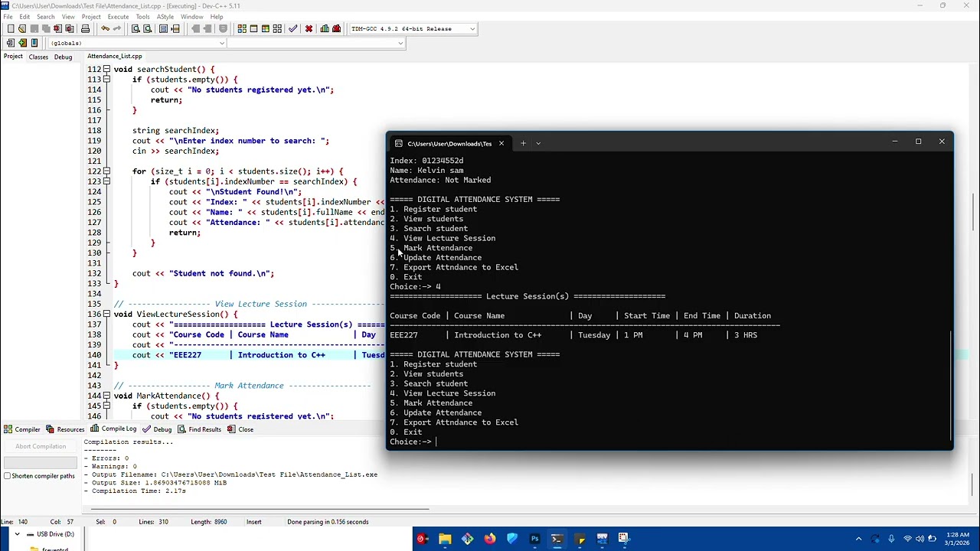Click the profile analysis bar chart icon
The width and height of the screenshot is (980, 551).
(325, 29)
